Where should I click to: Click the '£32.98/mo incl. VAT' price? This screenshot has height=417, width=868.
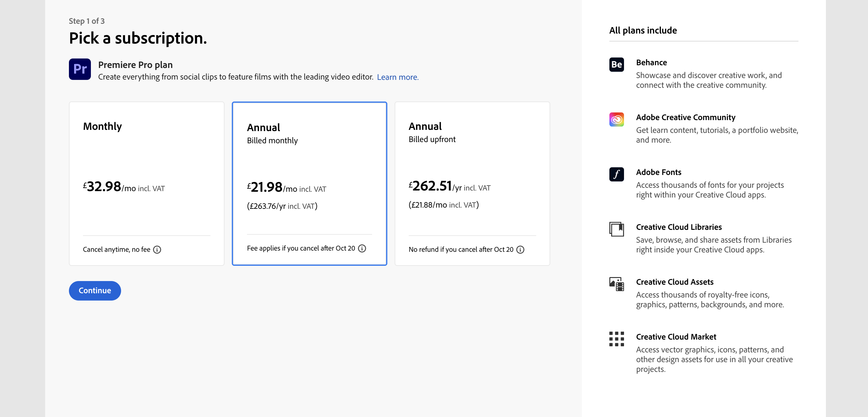(x=124, y=187)
